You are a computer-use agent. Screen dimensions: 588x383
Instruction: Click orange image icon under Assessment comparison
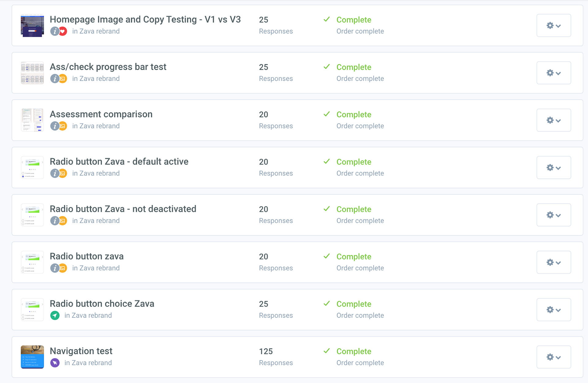tap(63, 126)
